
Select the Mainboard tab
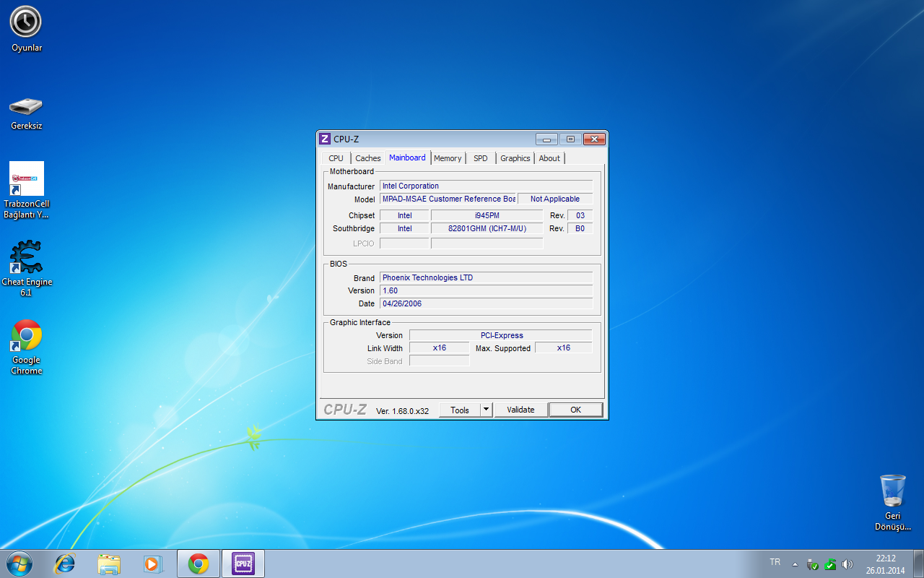click(x=407, y=158)
